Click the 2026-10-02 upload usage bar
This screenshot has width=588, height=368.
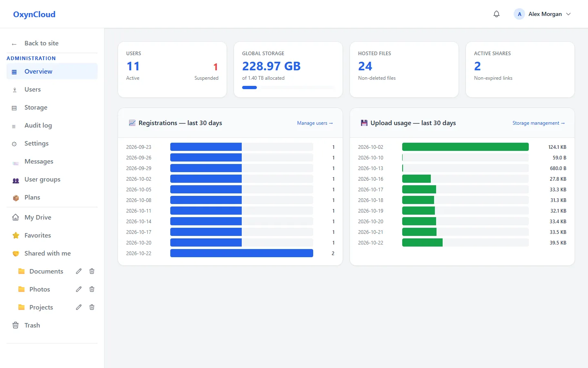pos(465,147)
